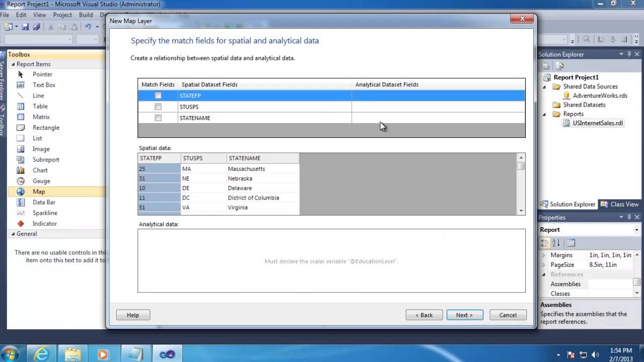
Task: Pick the Indicator toolbox item
Action: (45, 224)
